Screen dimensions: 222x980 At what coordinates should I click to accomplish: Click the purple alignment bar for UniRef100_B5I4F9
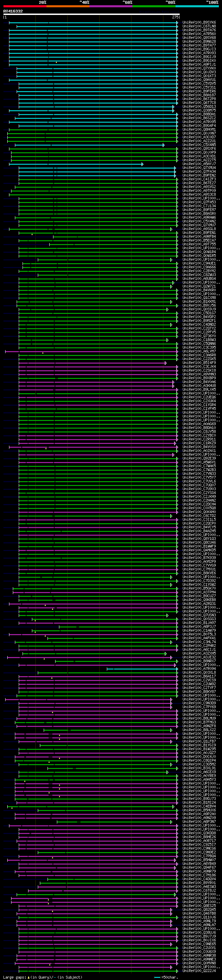(x=93, y=363)
